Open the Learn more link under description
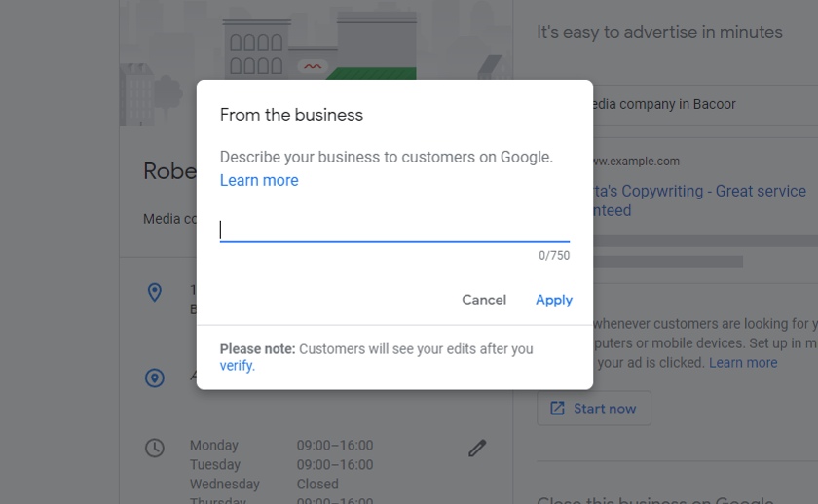This screenshot has height=504, width=818. point(259,180)
